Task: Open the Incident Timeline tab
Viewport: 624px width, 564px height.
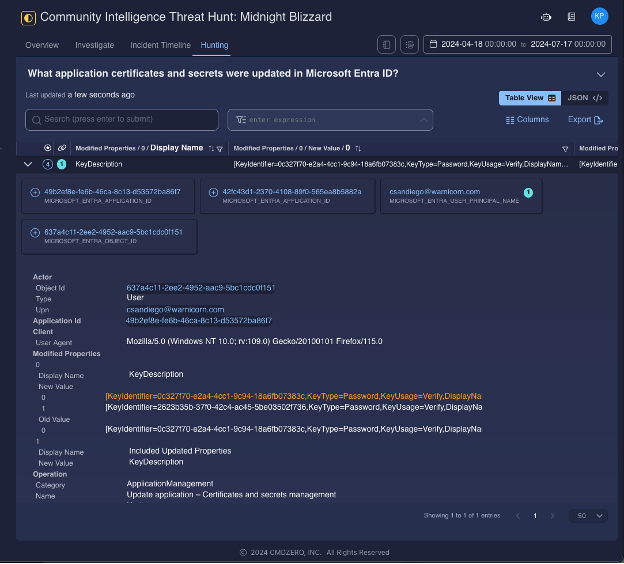Action: tap(160, 45)
